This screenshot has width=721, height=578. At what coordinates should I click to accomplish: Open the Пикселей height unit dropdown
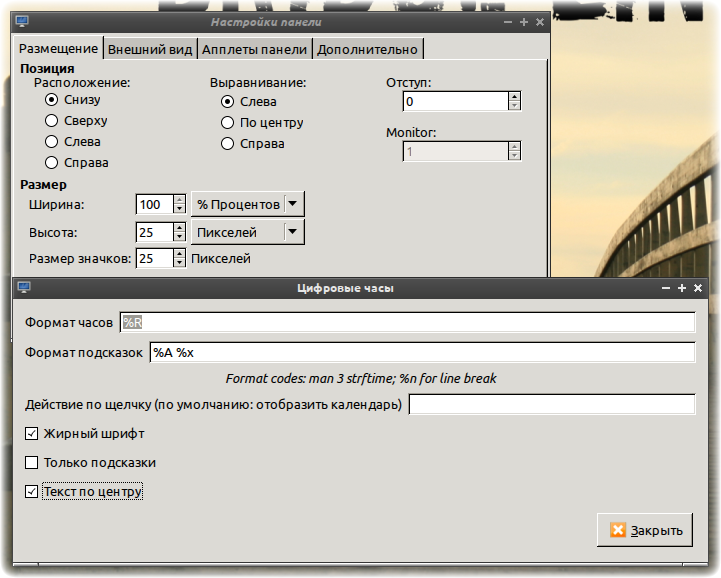(x=248, y=232)
